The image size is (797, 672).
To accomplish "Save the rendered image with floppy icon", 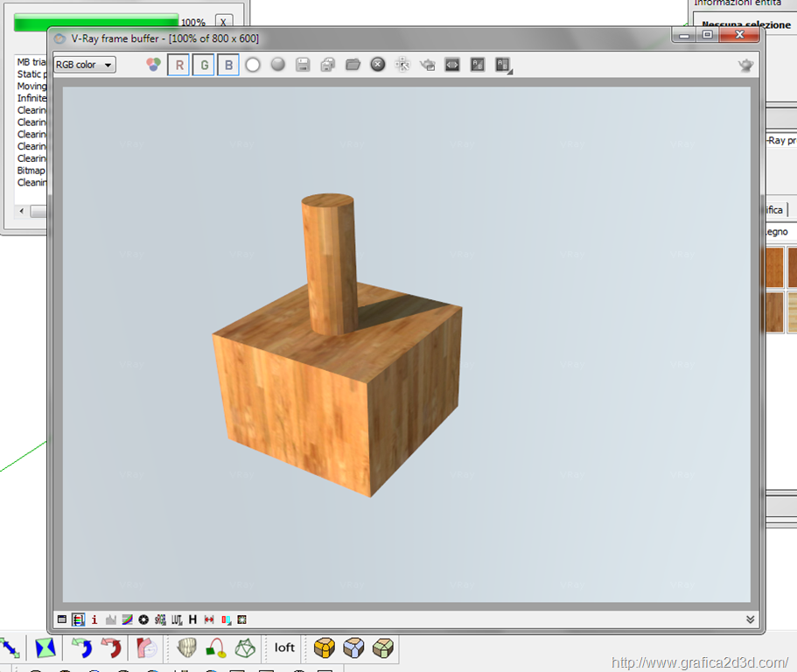I will (303, 65).
